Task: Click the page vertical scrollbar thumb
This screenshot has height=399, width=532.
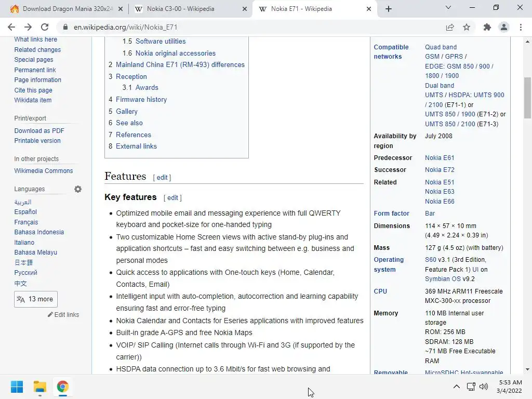Action: coord(527,98)
